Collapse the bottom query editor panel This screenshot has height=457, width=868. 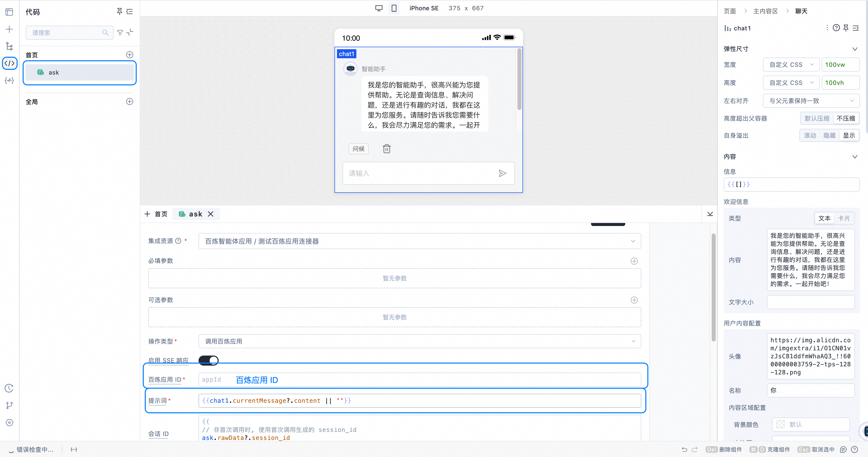[710, 214]
